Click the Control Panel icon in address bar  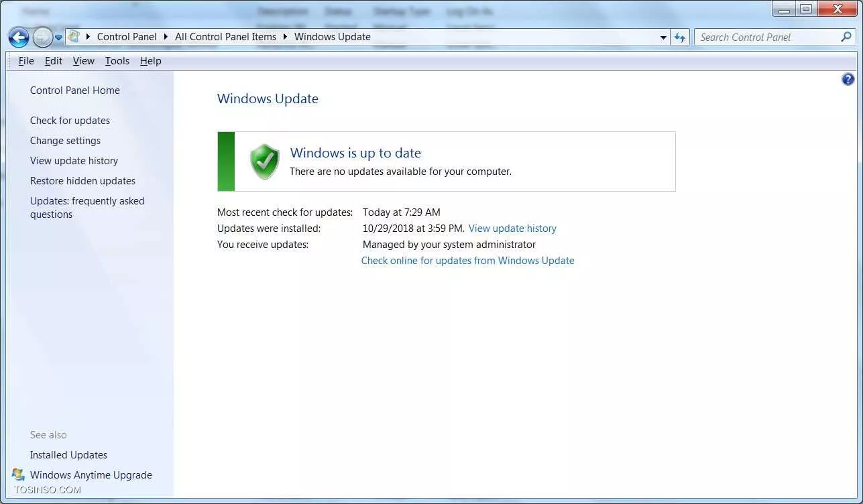pyautogui.click(x=74, y=36)
